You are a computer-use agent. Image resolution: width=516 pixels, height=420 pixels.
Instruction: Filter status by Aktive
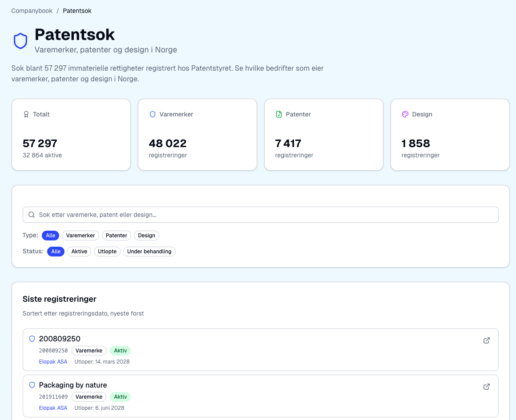pos(79,252)
